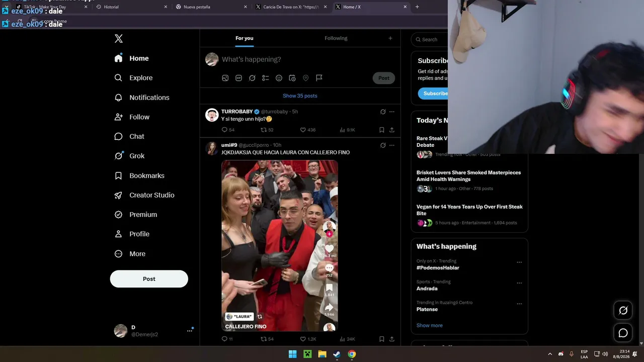Click the Search box on X
Screen dimensions: 644x362
(430, 39)
